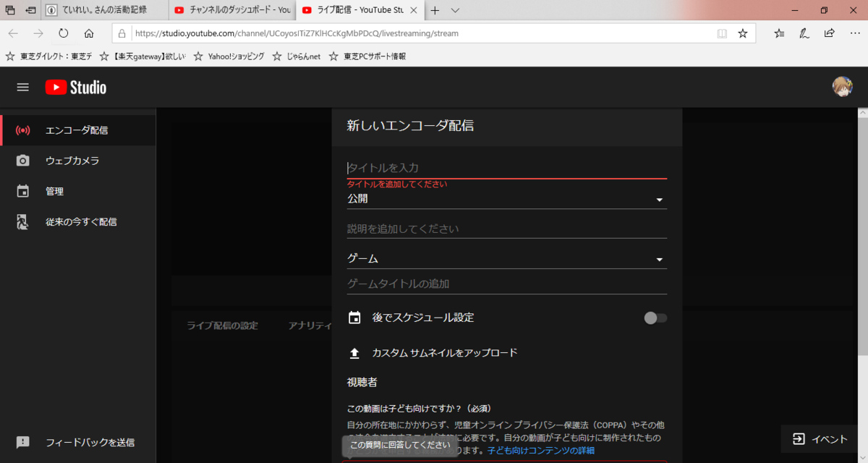
Task: Open the ウェブカメラ streaming option
Action: tap(69, 161)
